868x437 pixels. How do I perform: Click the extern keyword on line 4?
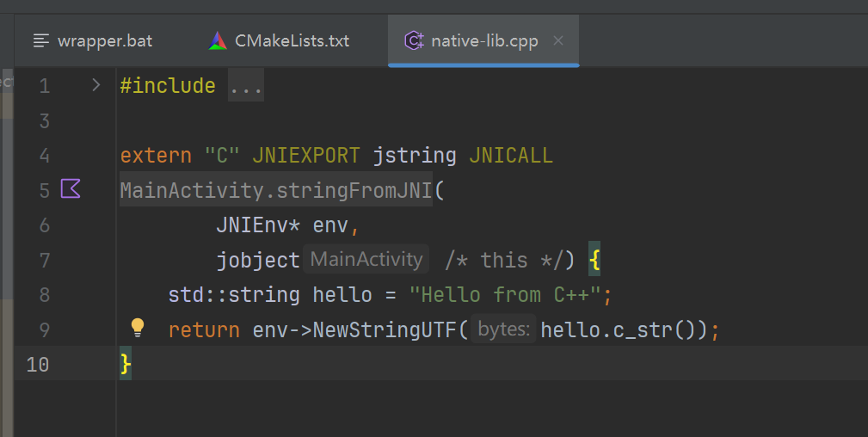[x=156, y=156]
